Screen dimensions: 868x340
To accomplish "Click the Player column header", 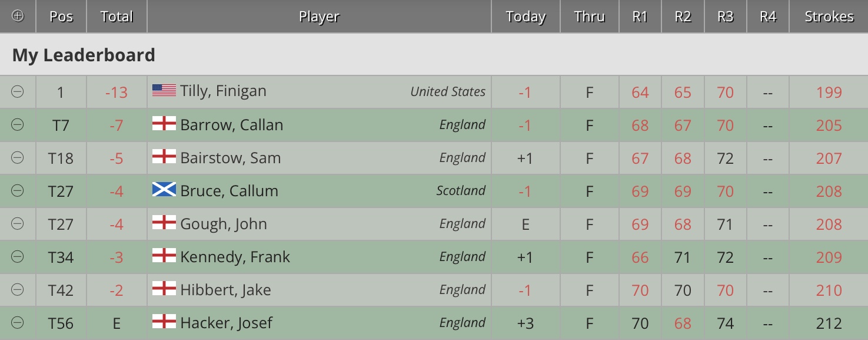I will pyautogui.click(x=319, y=16).
